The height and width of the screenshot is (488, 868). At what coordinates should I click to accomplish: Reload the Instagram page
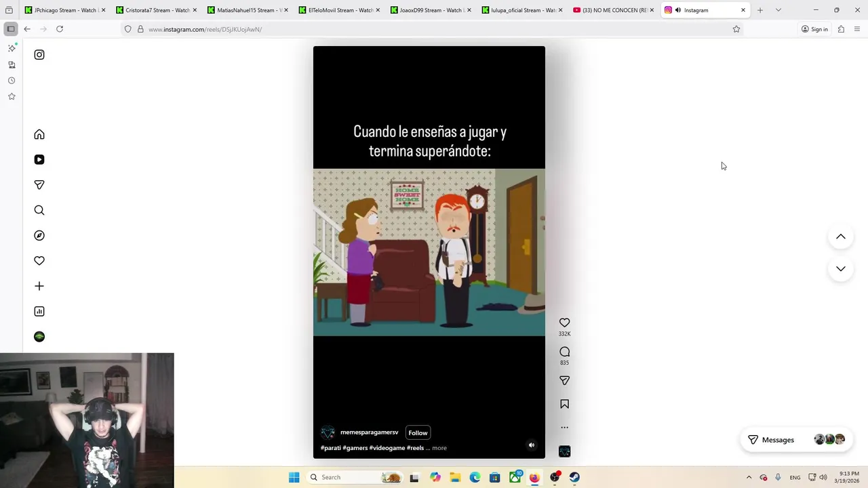point(60,29)
